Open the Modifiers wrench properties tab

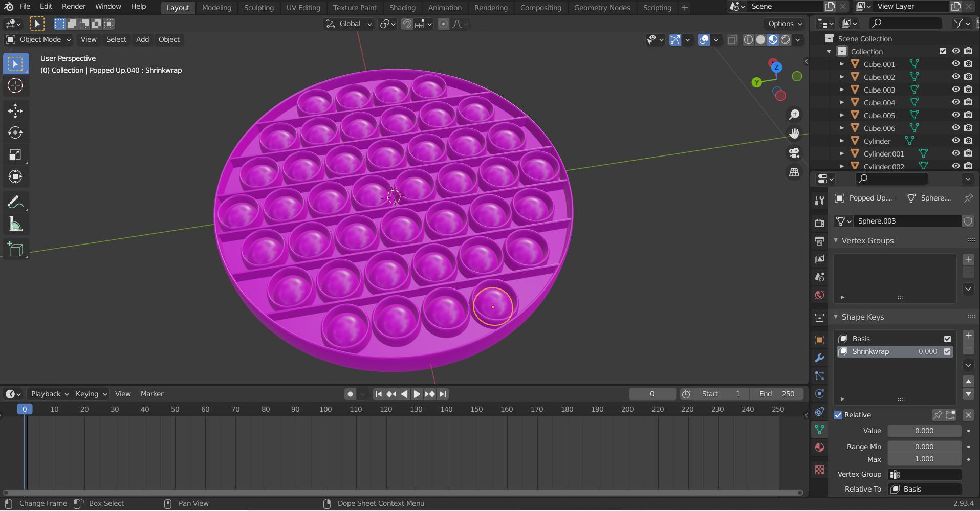pyautogui.click(x=819, y=358)
